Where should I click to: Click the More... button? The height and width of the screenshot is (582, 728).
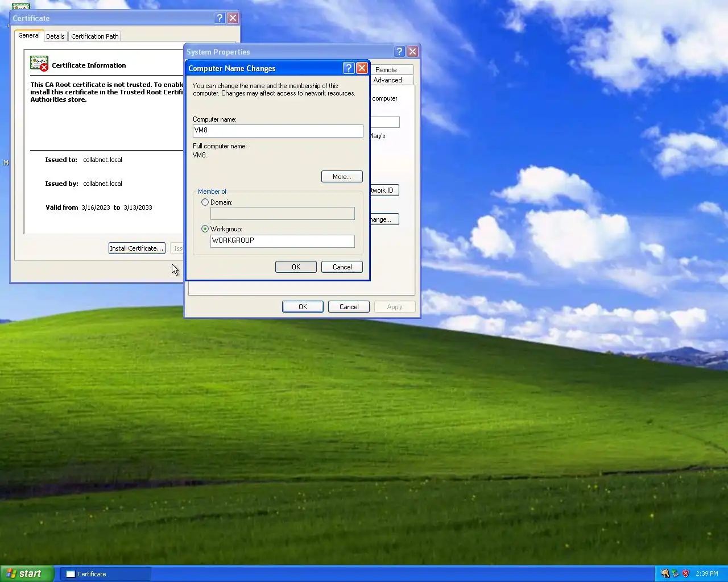342,177
